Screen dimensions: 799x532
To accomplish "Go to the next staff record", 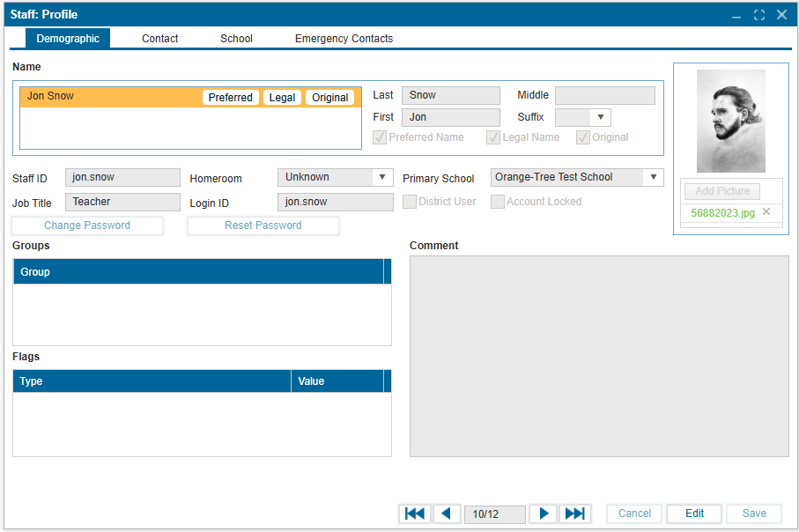I will (544, 514).
